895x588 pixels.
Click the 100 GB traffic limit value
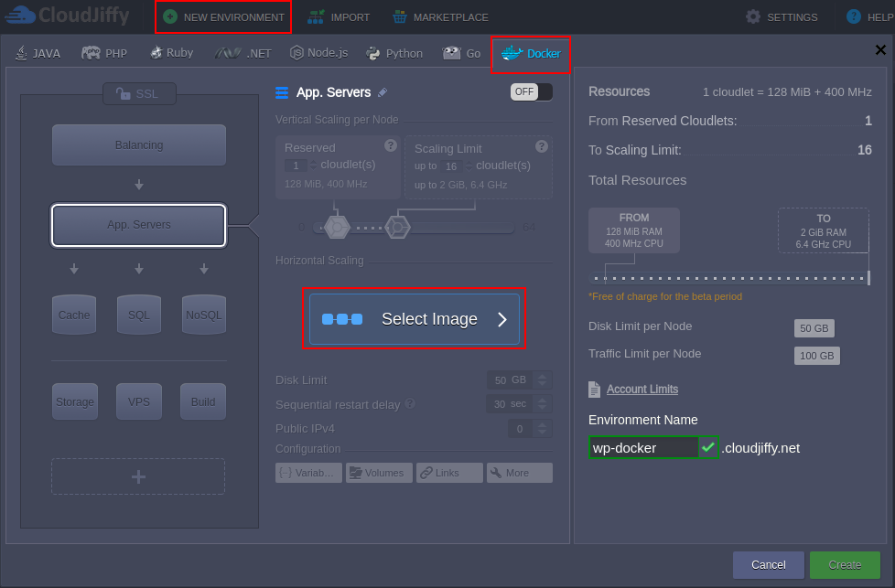coord(817,356)
